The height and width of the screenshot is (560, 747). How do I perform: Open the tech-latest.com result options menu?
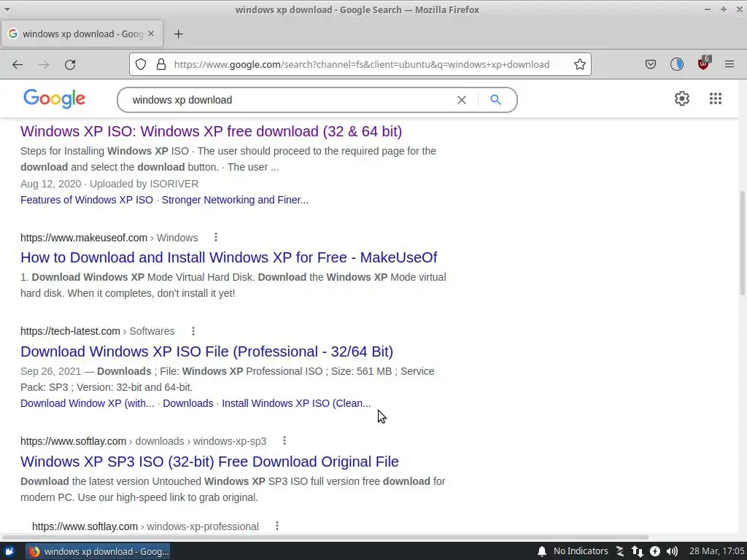tap(193, 331)
